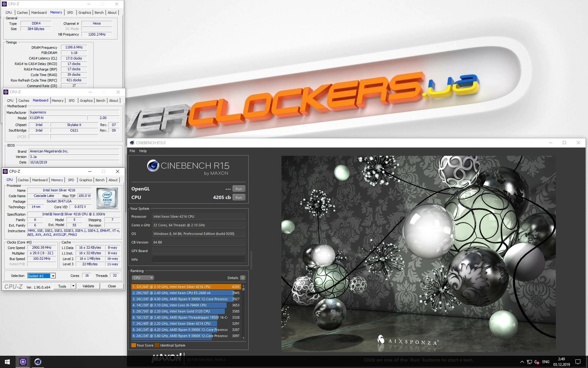Screen dimensions: 588x368
Task: Click the Cinebench window title icon
Action: pos(132,143)
